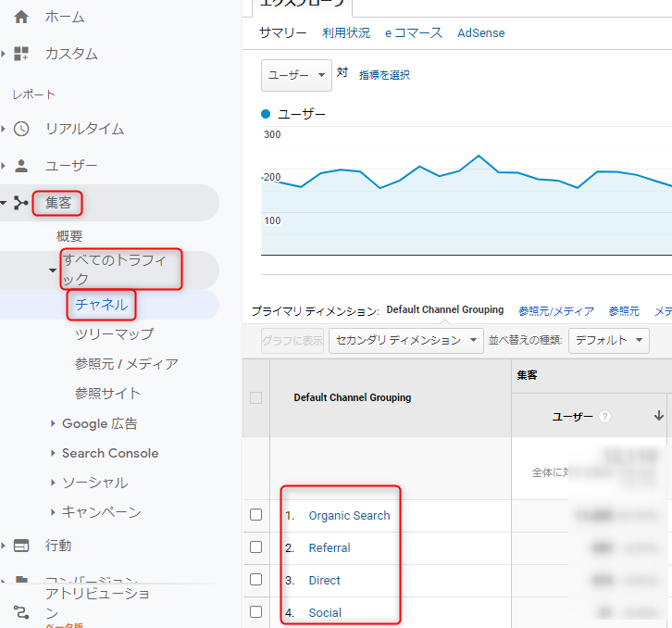Open チャネル report in sidebar
The image size is (672, 628).
click(x=102, y=305)
